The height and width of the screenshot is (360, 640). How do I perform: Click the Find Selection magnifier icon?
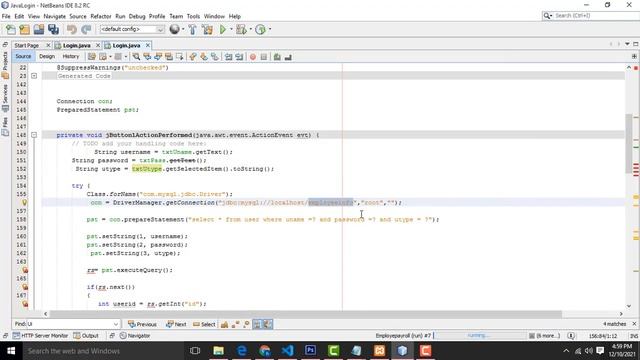click(x=136, y=57)
